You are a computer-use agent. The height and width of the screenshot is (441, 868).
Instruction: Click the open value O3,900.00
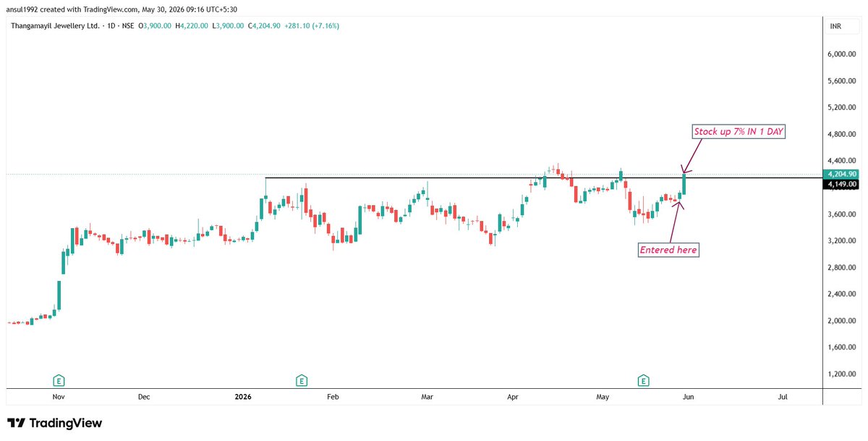(x=155, y=26)
